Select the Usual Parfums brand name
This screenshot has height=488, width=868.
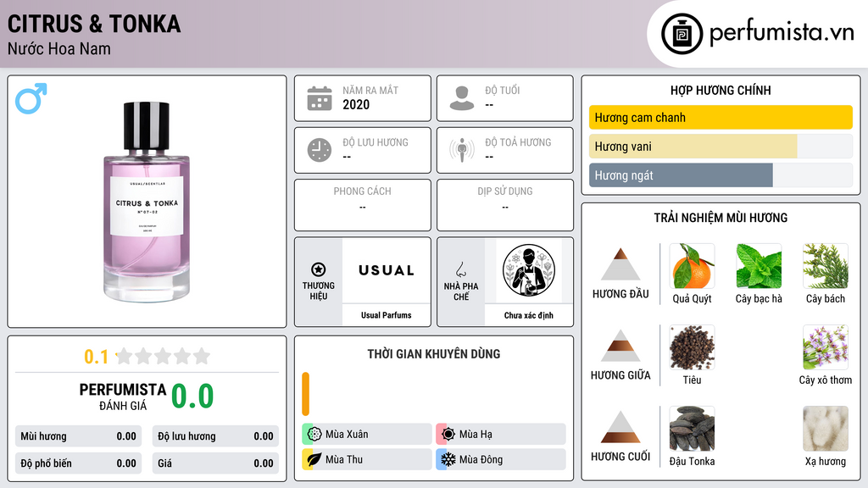pyautogui.click(x=387, y=315)
